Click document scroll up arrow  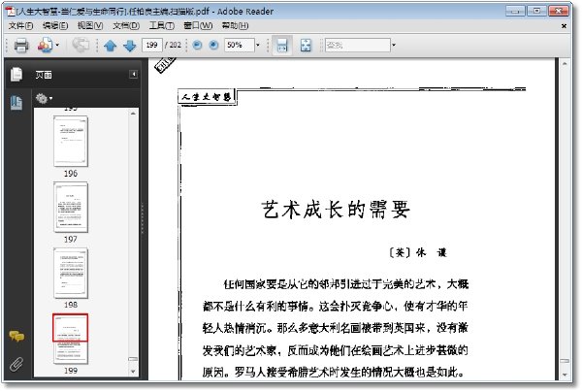(565, 64)
